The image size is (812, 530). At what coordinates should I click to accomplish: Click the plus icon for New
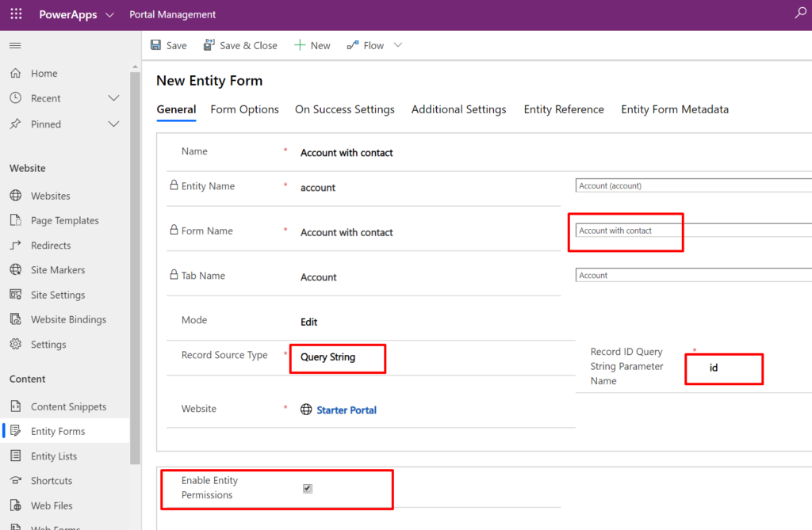(x=299, y=45)
